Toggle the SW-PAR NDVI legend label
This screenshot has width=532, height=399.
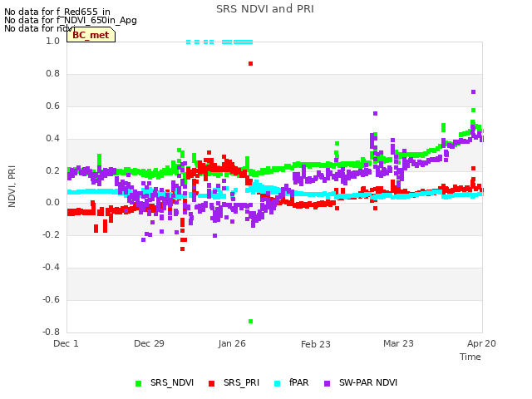pos(368,382)
